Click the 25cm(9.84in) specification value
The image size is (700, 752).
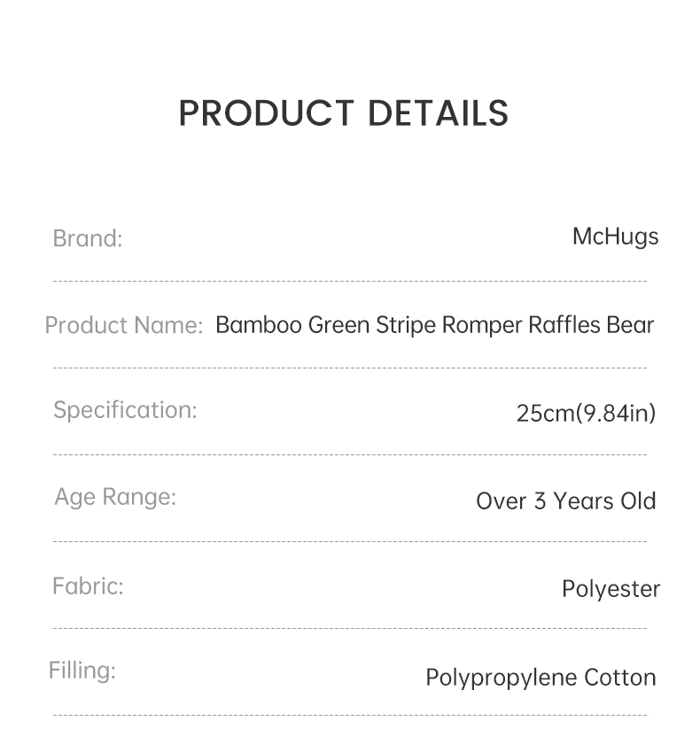tap(586, 414)
